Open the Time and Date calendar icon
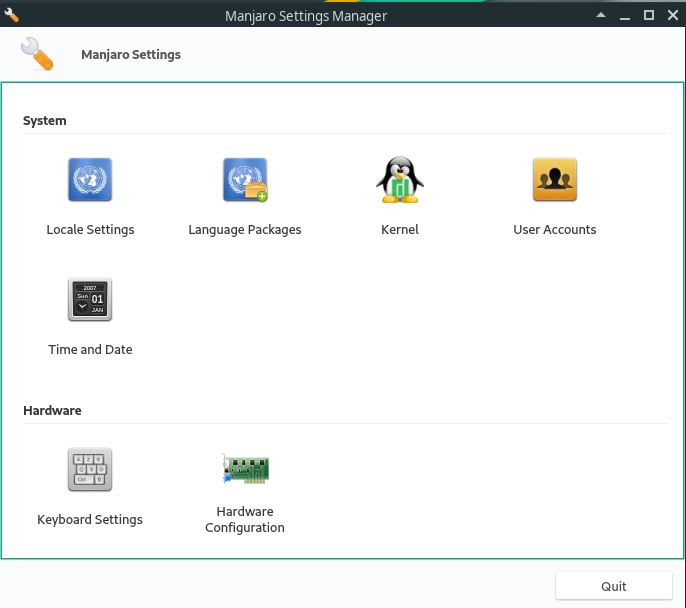 (x=90, y=299)
